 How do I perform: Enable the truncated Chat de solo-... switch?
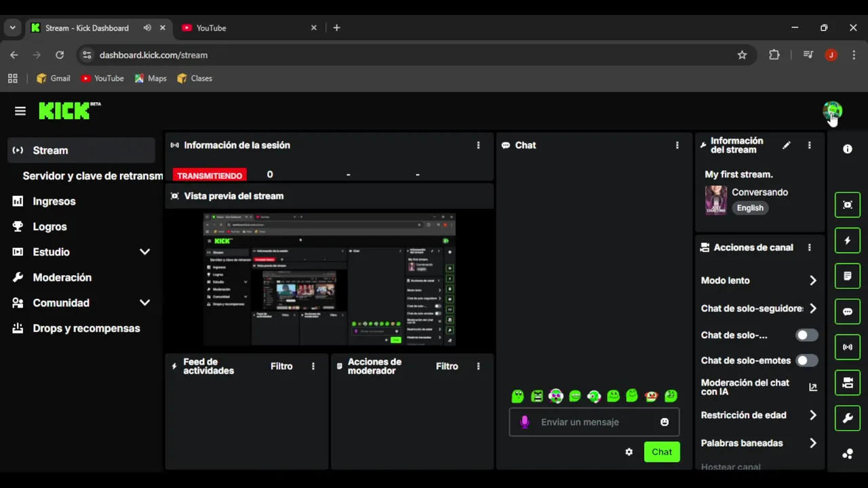(806, 335)
